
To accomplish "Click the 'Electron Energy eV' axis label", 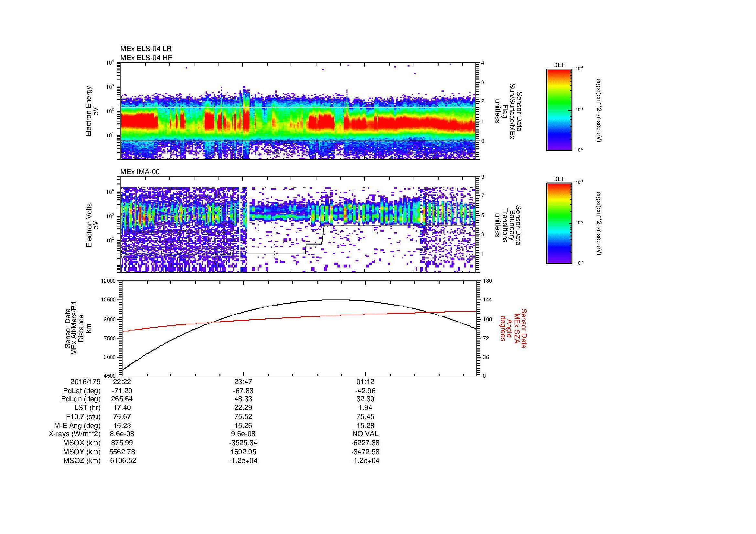I will tap(92, 111).
